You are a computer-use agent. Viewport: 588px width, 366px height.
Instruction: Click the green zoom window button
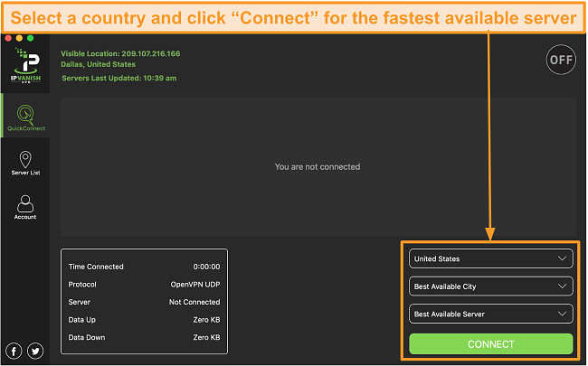tap(31, 38)
